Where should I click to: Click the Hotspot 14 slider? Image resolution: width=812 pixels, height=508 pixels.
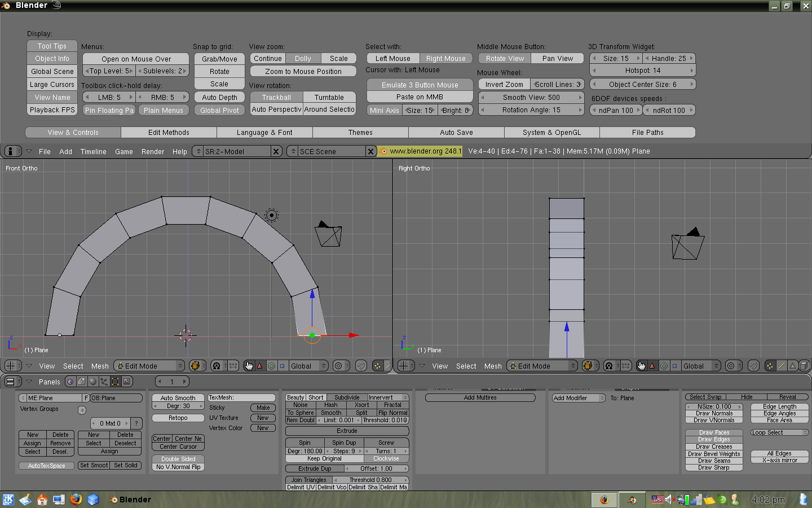pyautogui.click(x=642, y=71)
